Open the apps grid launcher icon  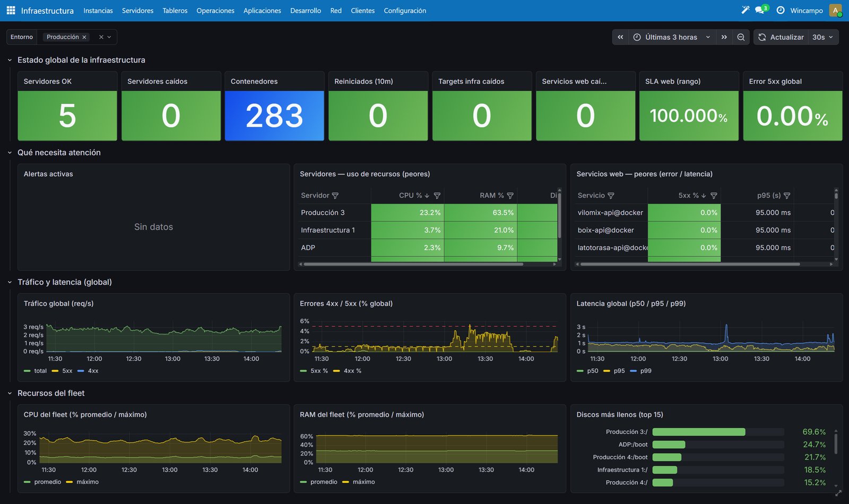point(11,11)
